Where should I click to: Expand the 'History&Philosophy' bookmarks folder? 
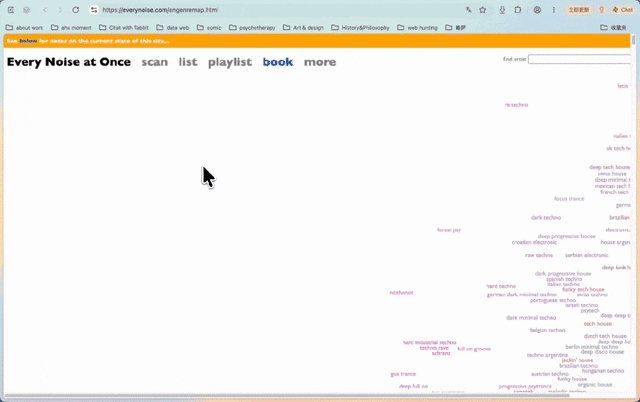[x=360, y=28]
